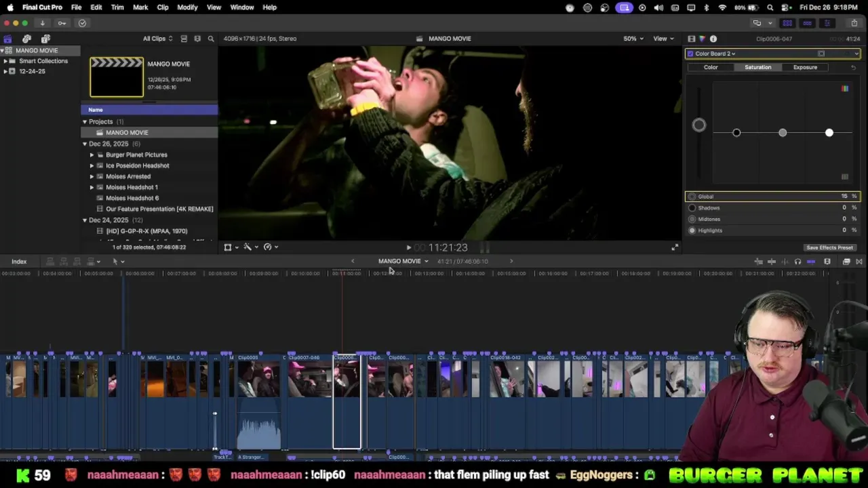Show the Libraries sidebar clapperboard icon
Image resolution: width=868 pixels, height=488 pixels.
point(7,39)
